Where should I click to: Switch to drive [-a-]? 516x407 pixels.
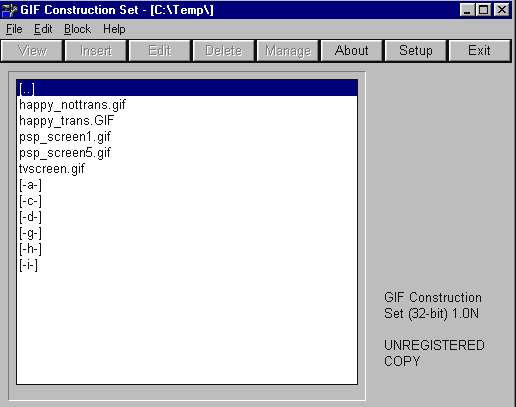[x=187, y=185]
